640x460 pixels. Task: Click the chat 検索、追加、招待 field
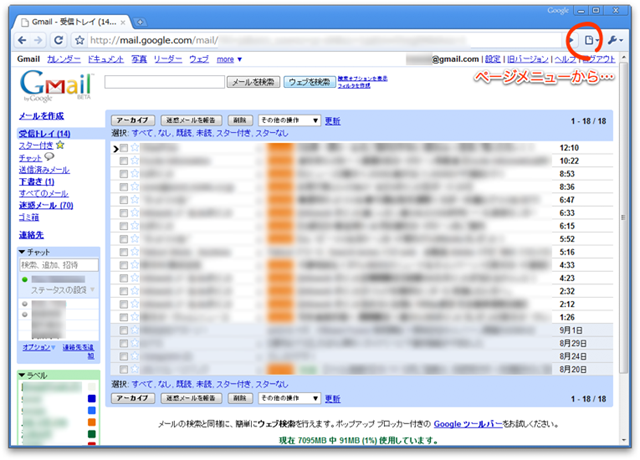tap(59, 265)
